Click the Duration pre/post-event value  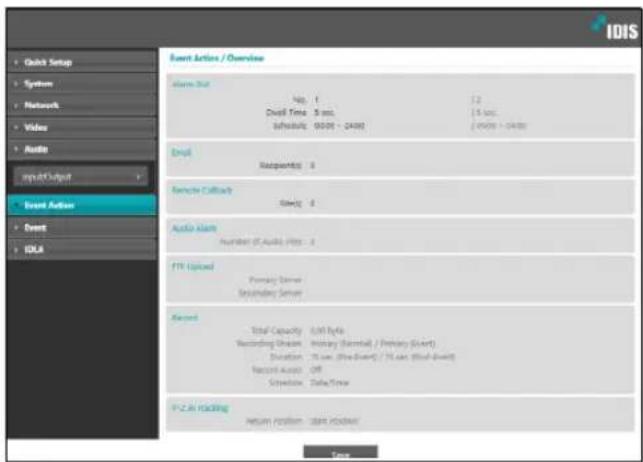[383, 357]
